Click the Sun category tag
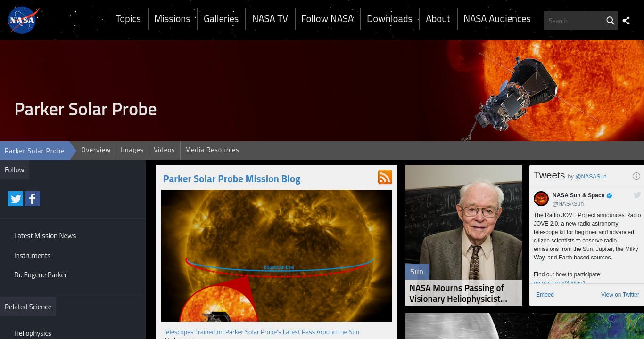 click(x=417, y=272)
